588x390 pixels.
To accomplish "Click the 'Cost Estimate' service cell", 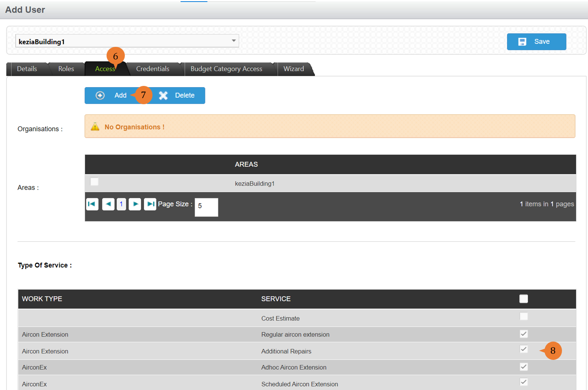I will [281, 318].
